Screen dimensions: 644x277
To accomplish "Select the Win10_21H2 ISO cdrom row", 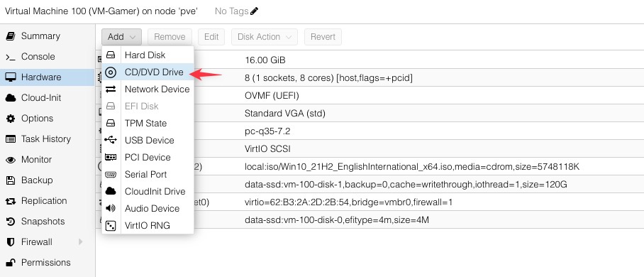I will point(370,167).
